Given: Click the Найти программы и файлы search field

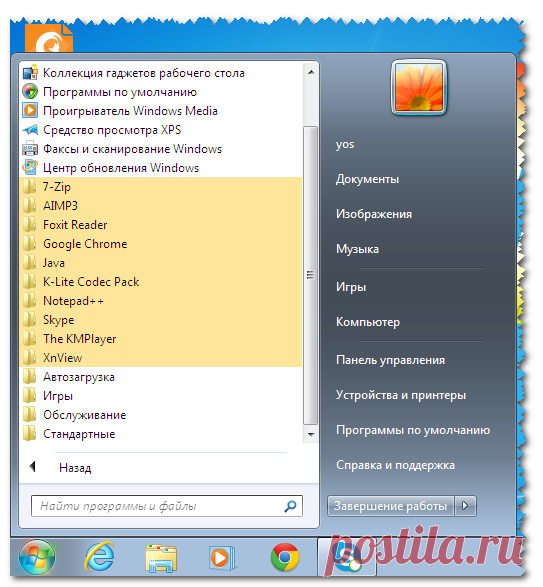Looking at the screenshot, I should (167, 506).
